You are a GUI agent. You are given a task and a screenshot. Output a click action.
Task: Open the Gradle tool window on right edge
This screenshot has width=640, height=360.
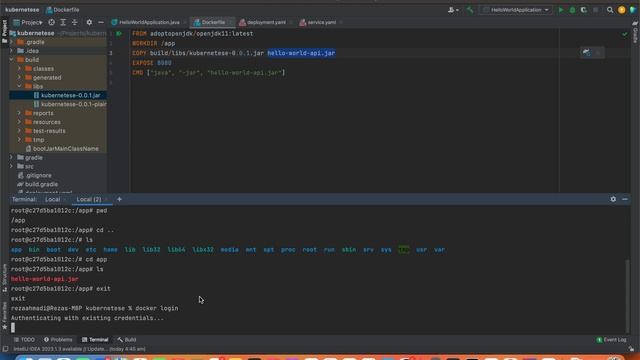click(636, 33)
